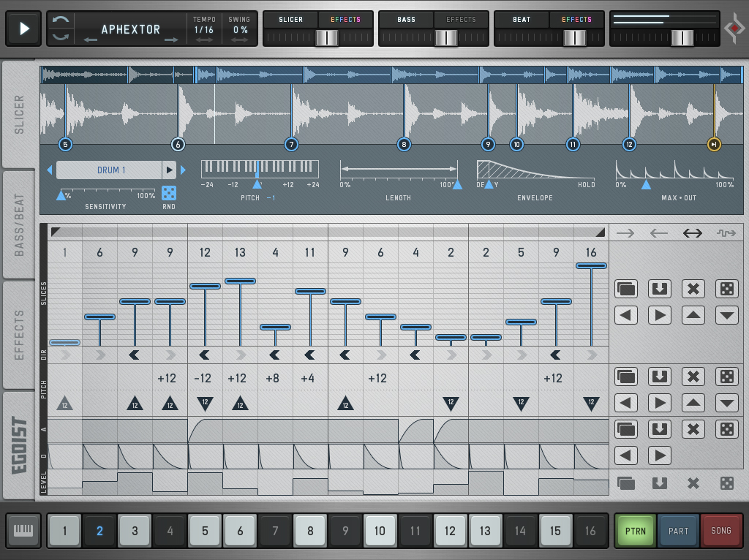Clear the slice sequence using the X icon
The height and width of the screenshot is (560, 749).
[693, 289]
